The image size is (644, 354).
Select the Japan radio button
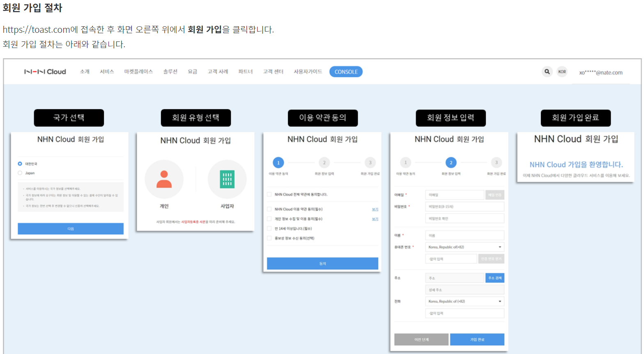20,173
